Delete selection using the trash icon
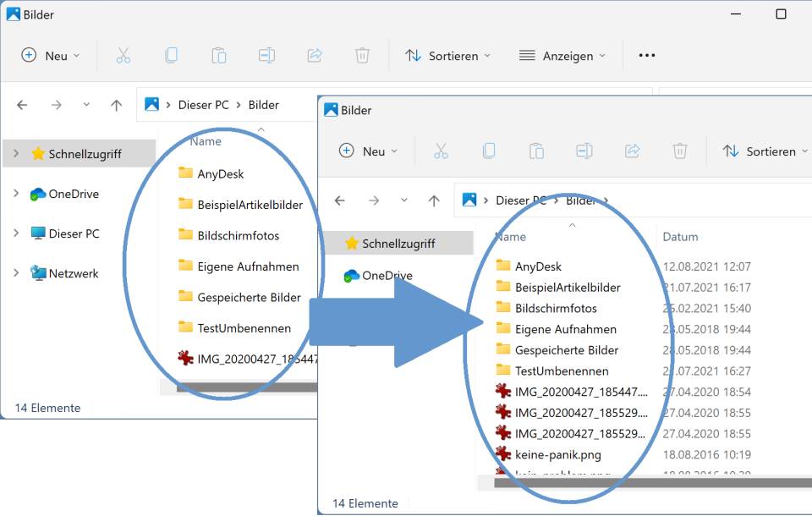Image resolution: width=812 pixels, height=516 pixels. (x=362, y=55)
